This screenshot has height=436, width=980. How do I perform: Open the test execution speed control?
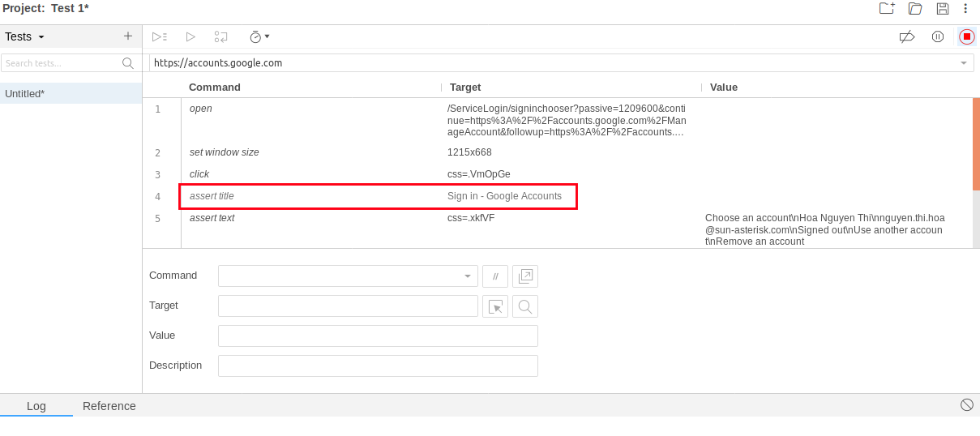tap(259, 36)
